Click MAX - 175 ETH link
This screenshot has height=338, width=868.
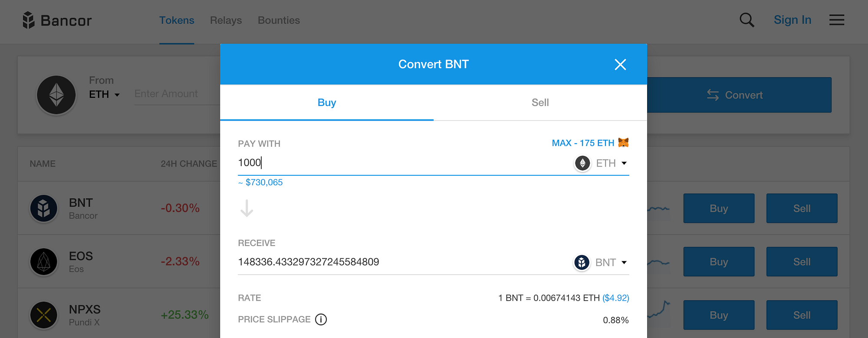click(x=583, y=143)
